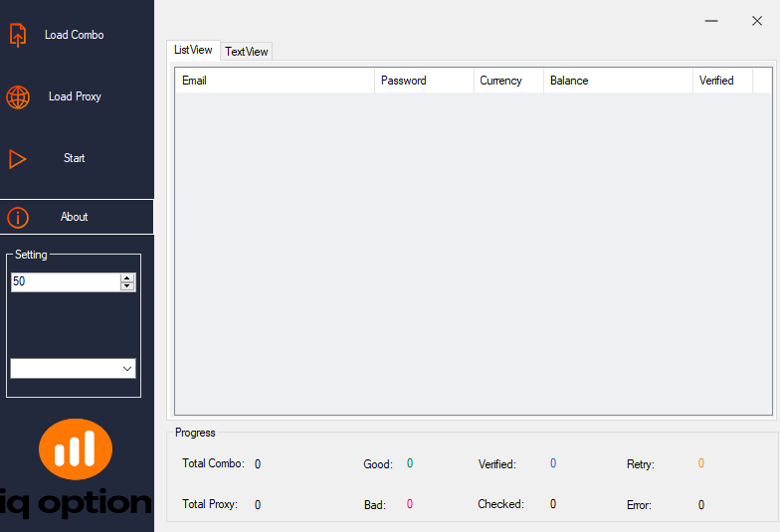The height and width of the screenshot is (532, 780).
Task: Minimize the checker window
Action: 711,21
